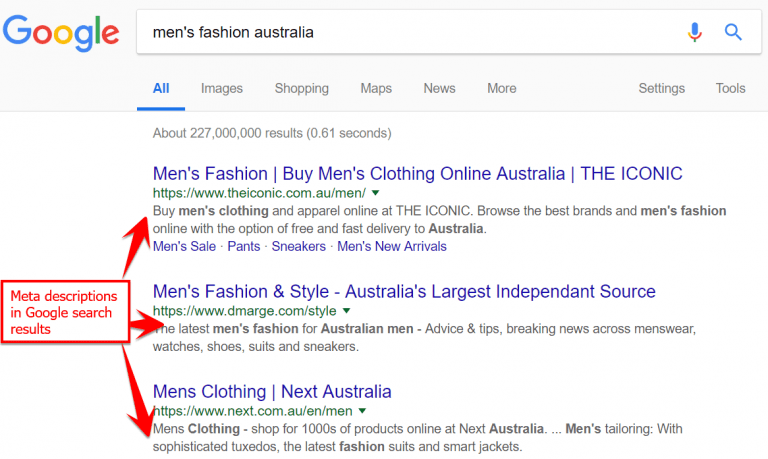Image resolution: width=768 pixels, height=459 pixels.
Task: Activate voice search microphone icon
Action: pos(694,33)
